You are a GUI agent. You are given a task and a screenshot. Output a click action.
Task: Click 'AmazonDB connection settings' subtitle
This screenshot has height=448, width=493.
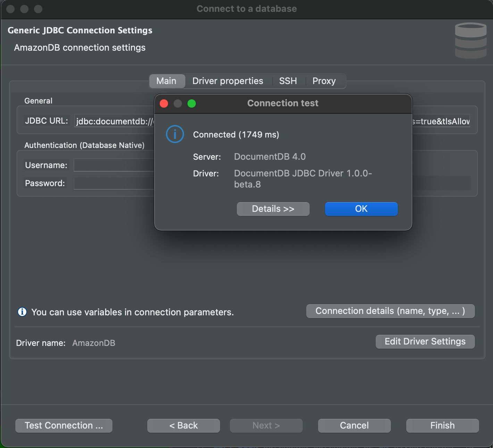tap(80, 48)
